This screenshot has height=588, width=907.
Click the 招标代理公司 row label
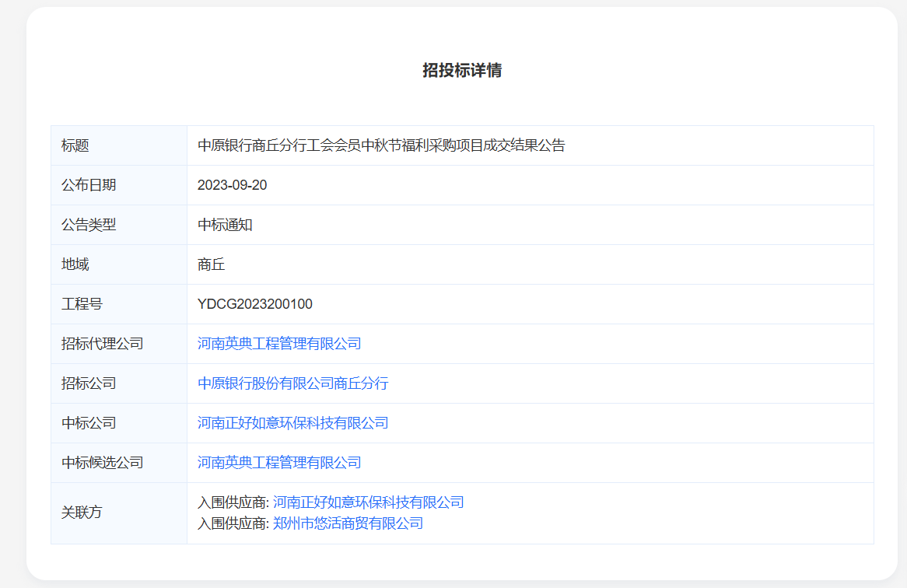coord(103,344)
